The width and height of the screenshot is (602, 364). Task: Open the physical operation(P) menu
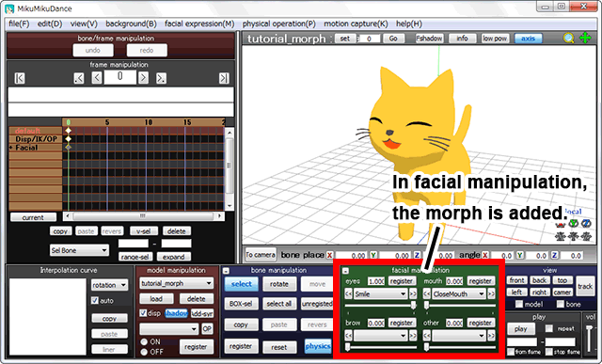[x=278, y=24]
